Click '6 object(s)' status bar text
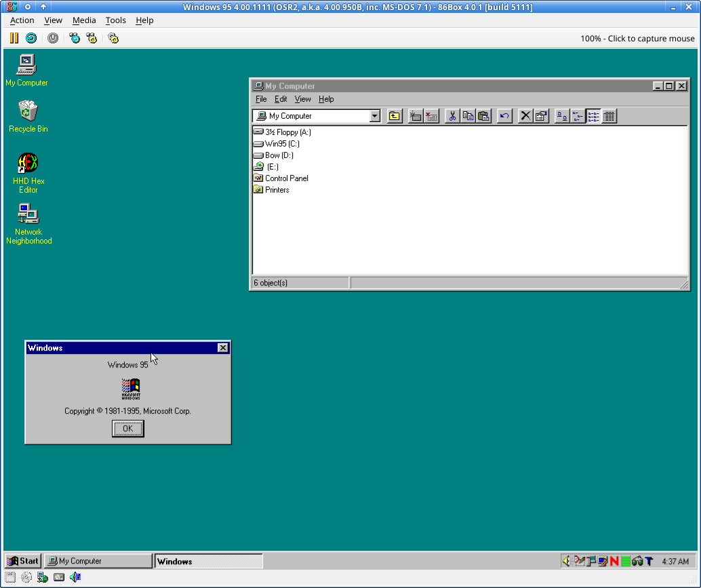This screenshot has width=701, height=588. coord(271,283)
